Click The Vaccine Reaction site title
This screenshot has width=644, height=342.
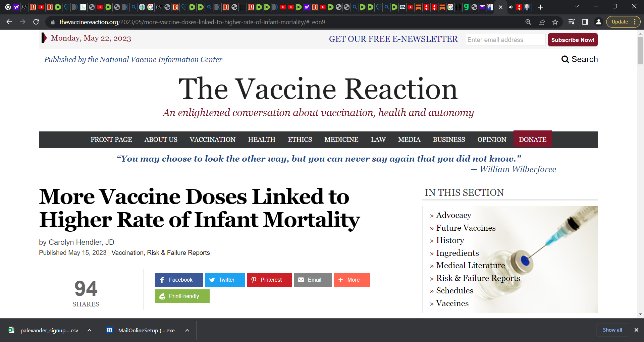[318, 89]
